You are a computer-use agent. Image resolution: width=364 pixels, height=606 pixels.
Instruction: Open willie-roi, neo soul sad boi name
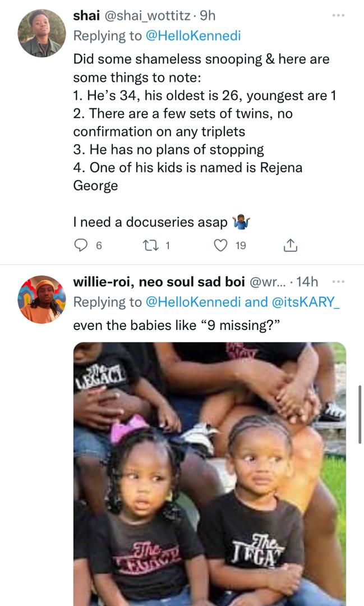click(x=159, y=282)
